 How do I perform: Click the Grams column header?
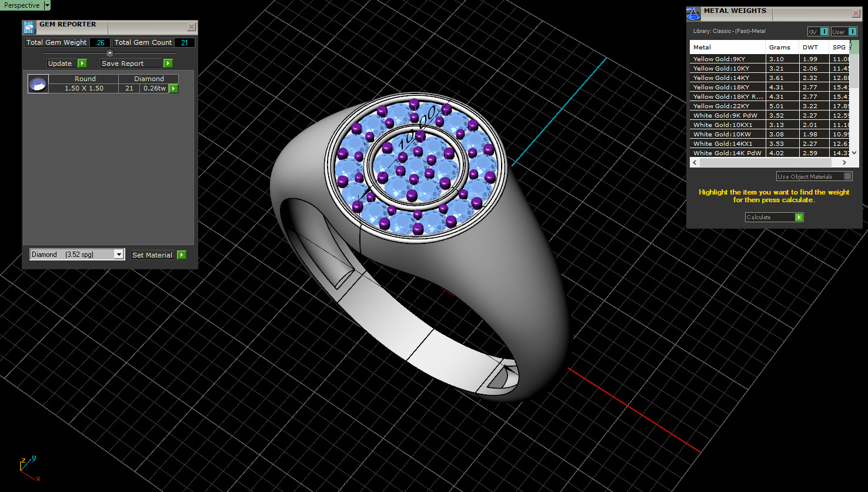coord(782,47)
